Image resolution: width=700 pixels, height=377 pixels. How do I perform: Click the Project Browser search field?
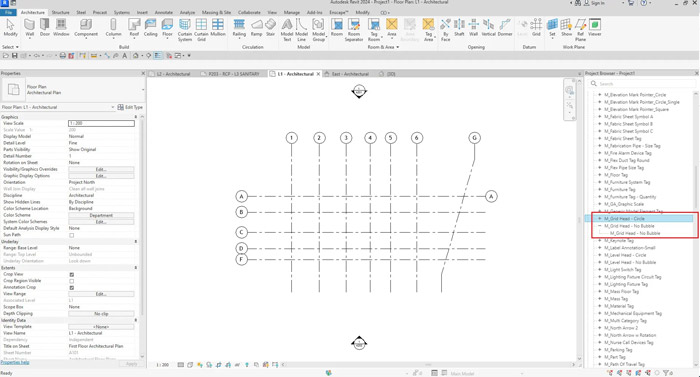tap(642, 84)
